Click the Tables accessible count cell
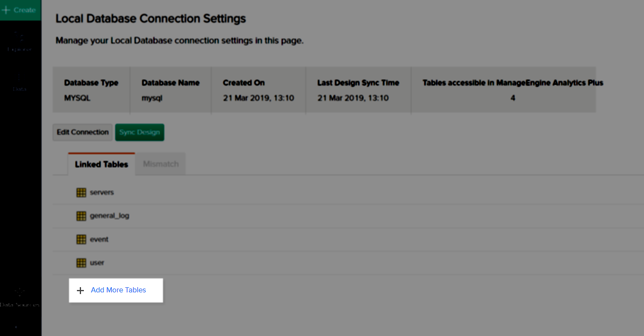 click(x=512, y=98)
